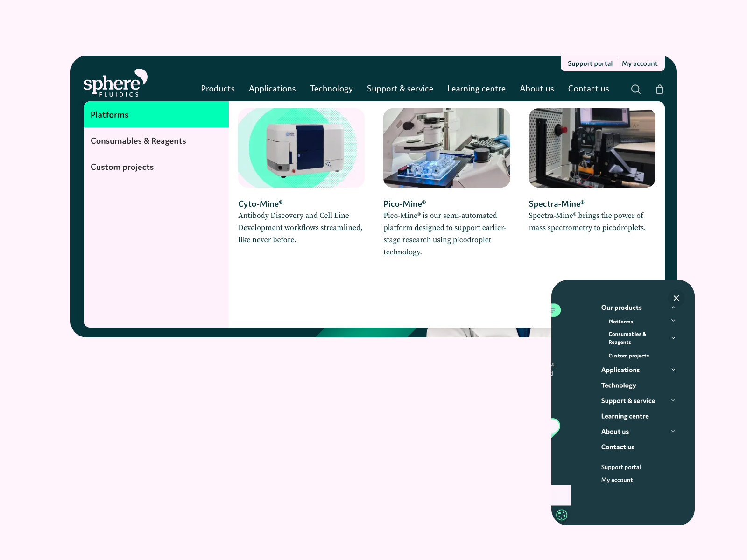Image resolution: width=747 pixels, height=560 pixels.
Task: Collapse the Our products section chevron
Action: (x=673, y=308)
